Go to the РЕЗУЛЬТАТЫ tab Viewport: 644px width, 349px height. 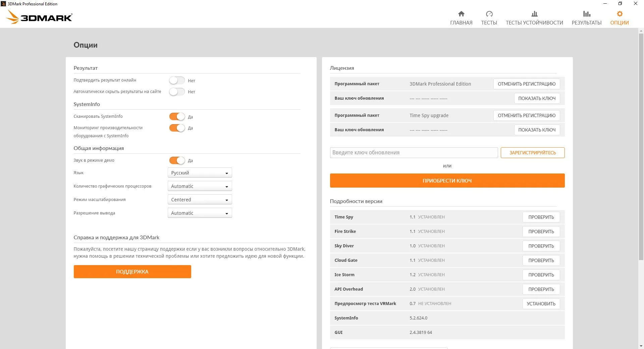pyautogui.click(x=587, y=22)
